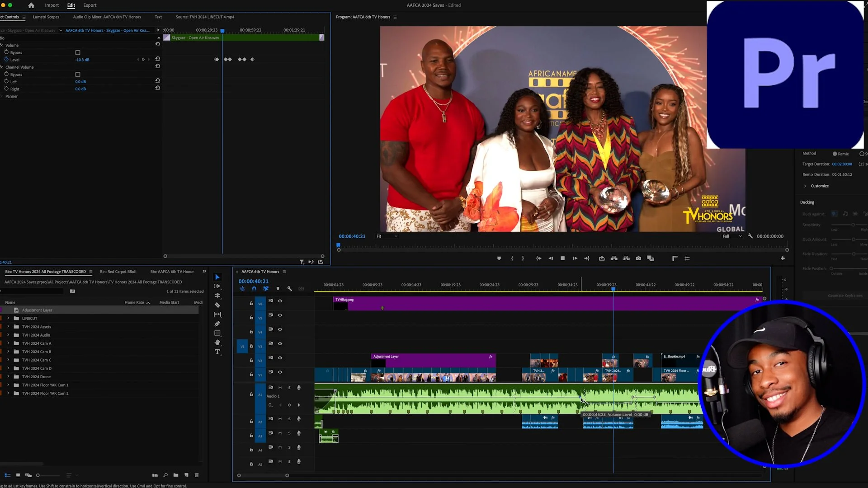Mute audio track A2
Screen dimensions: 868x488
pos(280,419)
